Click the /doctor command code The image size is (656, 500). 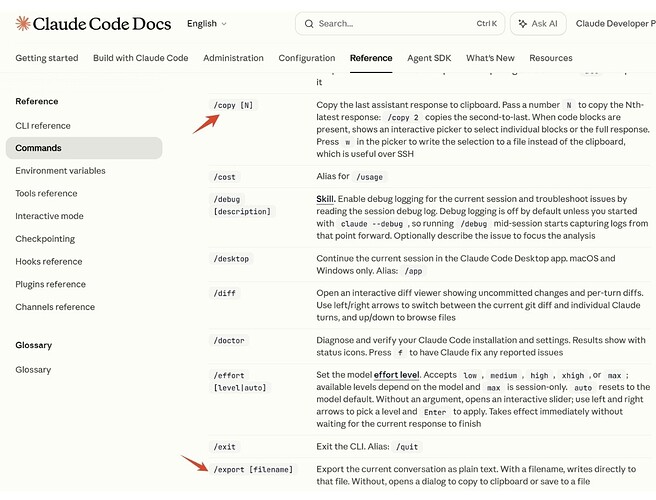(x=229, y=341)
